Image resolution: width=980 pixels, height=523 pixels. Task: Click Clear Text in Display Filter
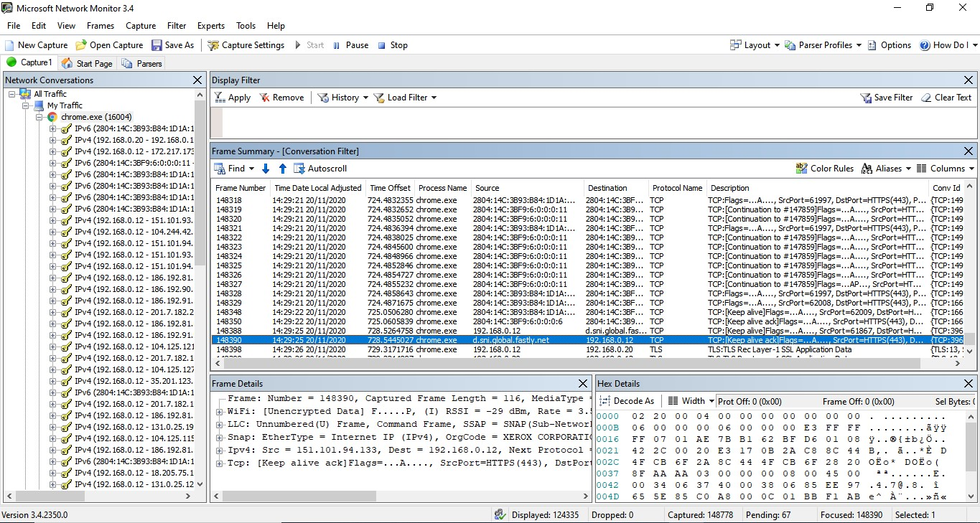pos(946,98)
